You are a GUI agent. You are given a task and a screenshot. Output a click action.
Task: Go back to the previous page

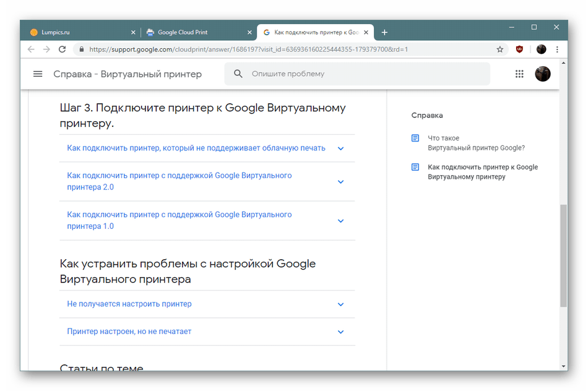click(30, 49)
